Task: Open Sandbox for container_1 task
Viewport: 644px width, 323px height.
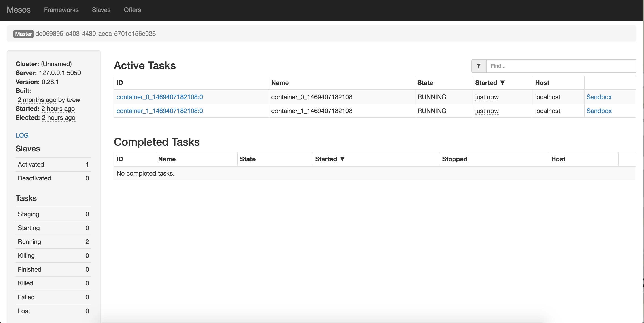Action: (599, 111)
